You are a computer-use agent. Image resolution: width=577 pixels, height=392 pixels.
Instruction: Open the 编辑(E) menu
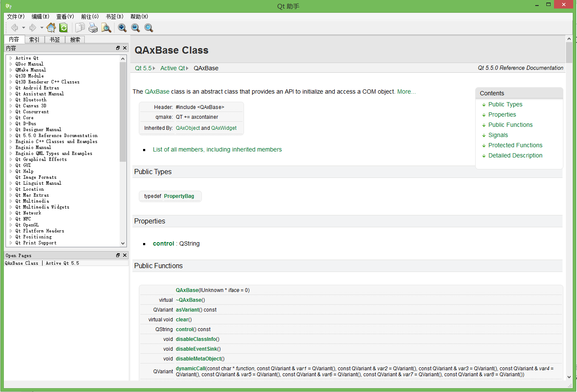40,17
